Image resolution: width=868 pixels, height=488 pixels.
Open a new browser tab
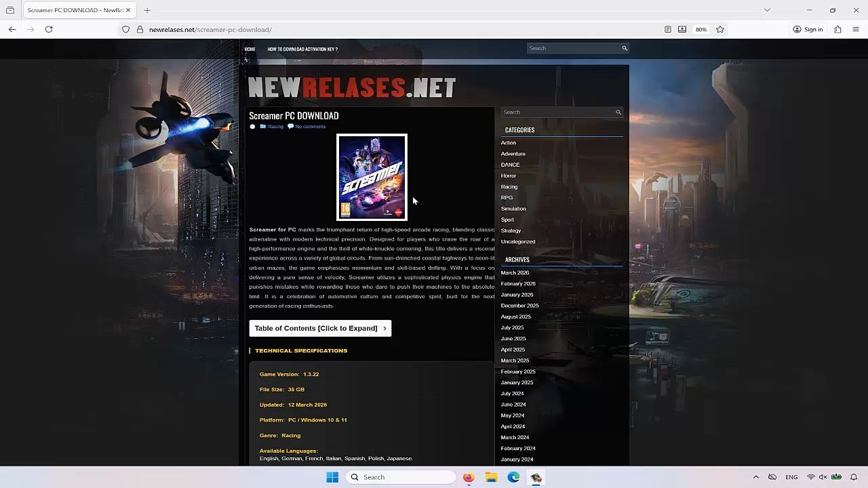[x=147, y=10]
